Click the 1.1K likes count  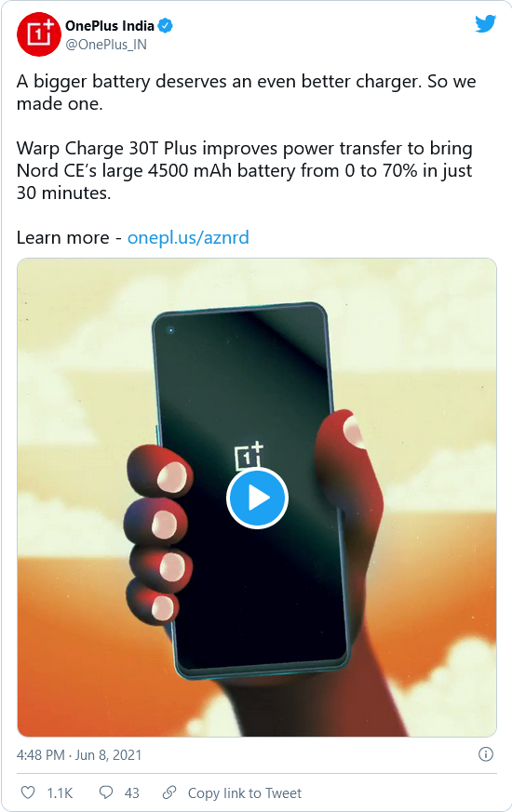pyautogui.click(x=60, y=792)
